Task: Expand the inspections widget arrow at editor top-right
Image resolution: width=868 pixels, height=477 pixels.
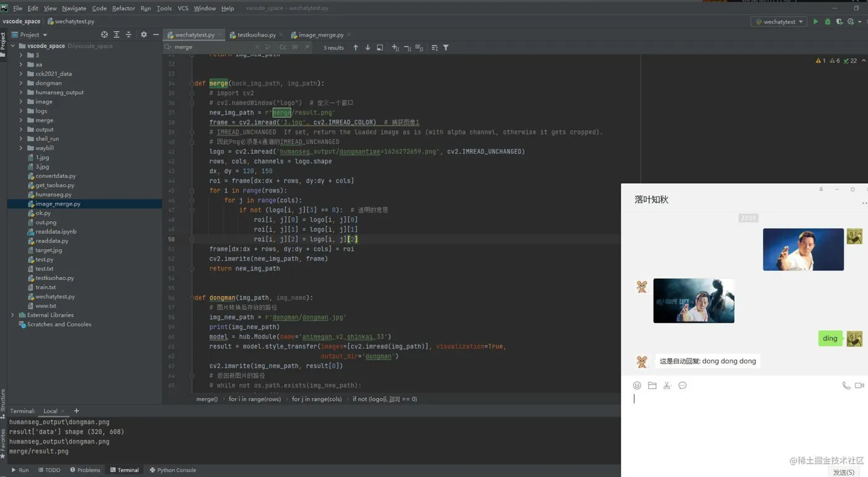Action: tap(864, 61)
